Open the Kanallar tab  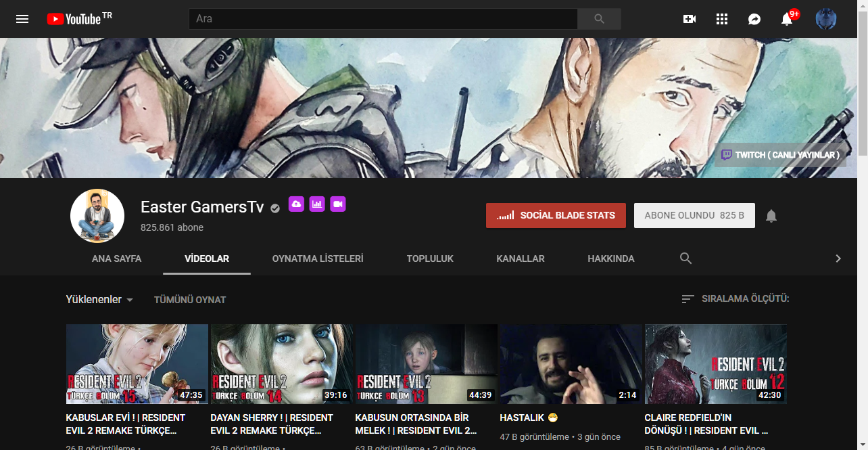point(521,258)
